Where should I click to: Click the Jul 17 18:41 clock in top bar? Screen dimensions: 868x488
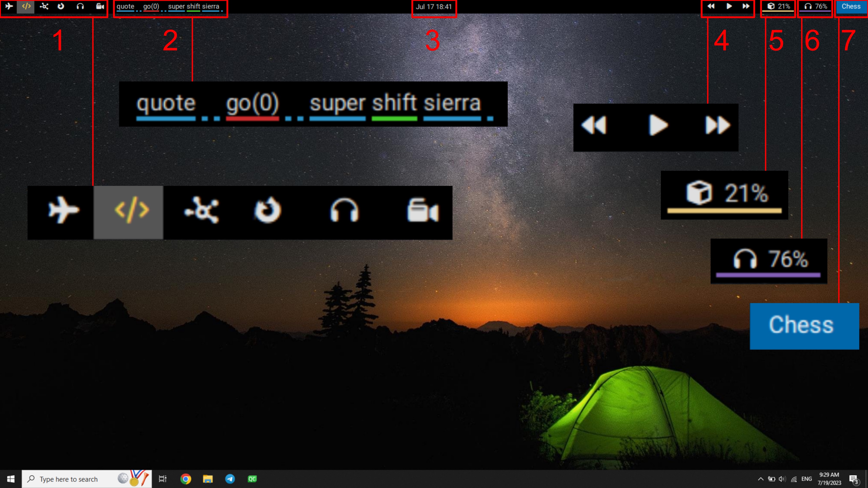click(434, 7)
